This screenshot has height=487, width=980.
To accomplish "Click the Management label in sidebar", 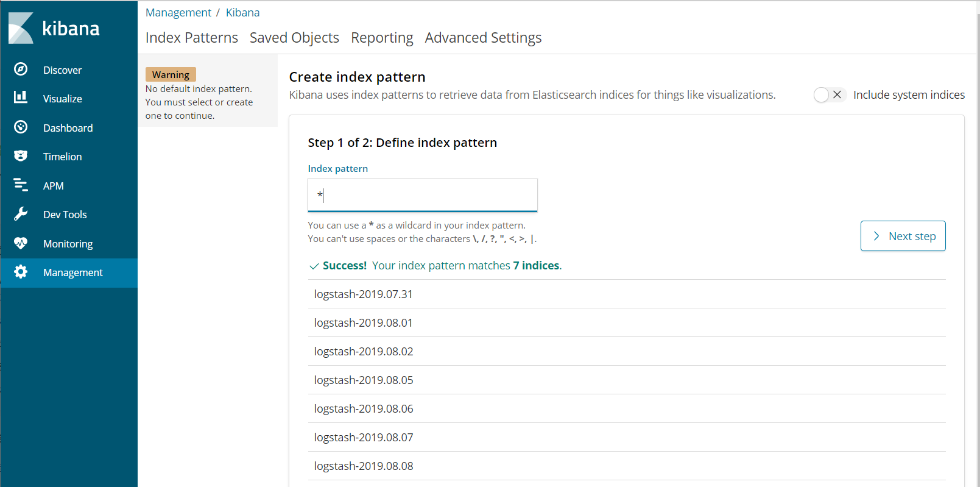I will point(73,272).
